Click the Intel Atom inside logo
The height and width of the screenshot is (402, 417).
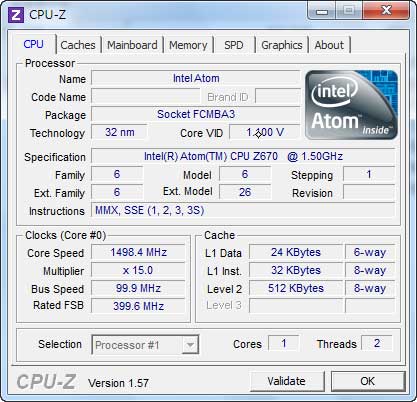tap(351, 105)
